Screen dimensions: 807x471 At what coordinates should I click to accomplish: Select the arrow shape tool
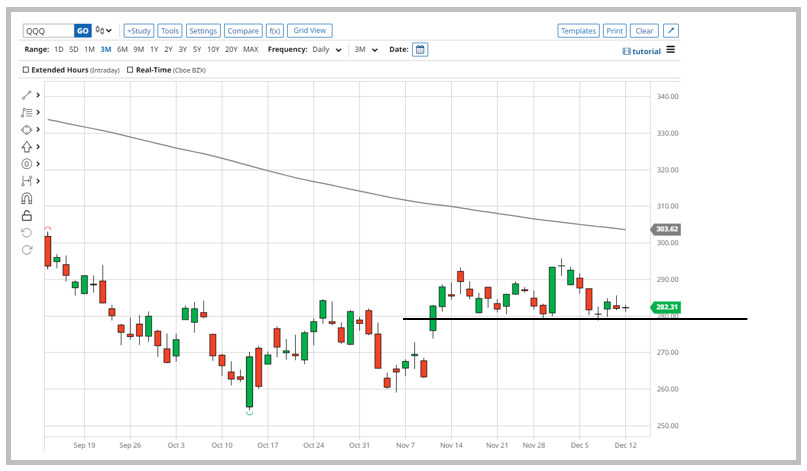(x=27, y=146)
